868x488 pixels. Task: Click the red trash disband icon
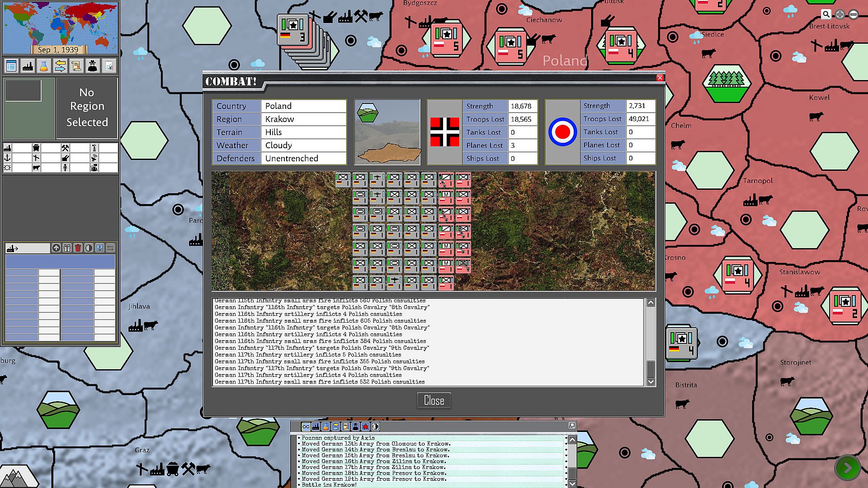click(x=78, y=248)
